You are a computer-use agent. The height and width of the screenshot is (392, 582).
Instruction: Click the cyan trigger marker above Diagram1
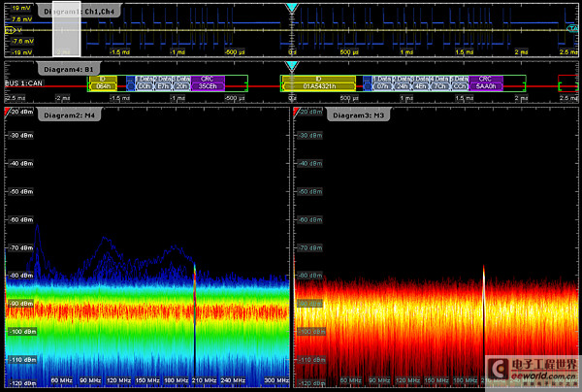click(x=292, y=8)
